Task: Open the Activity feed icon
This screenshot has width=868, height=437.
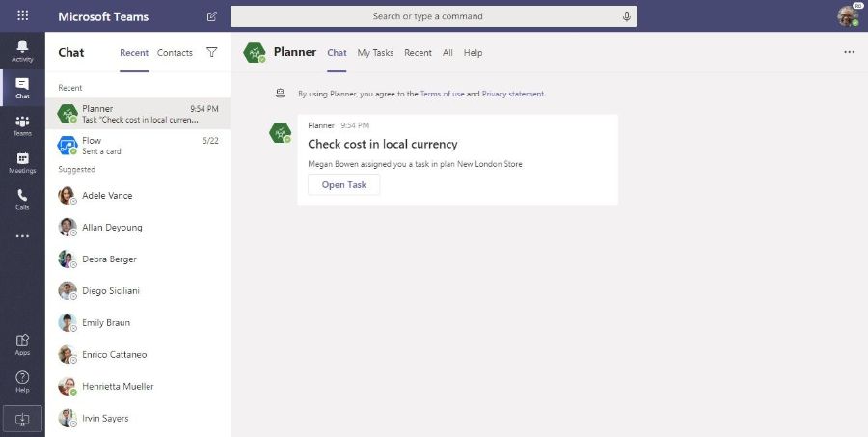Action: [22, 50]
